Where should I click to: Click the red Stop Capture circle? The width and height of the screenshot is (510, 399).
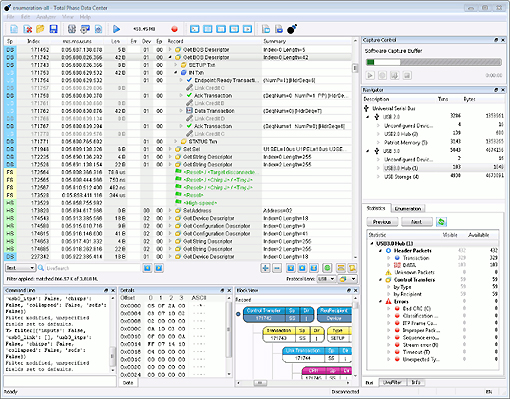pyautogui.click(x=174, y=29)
